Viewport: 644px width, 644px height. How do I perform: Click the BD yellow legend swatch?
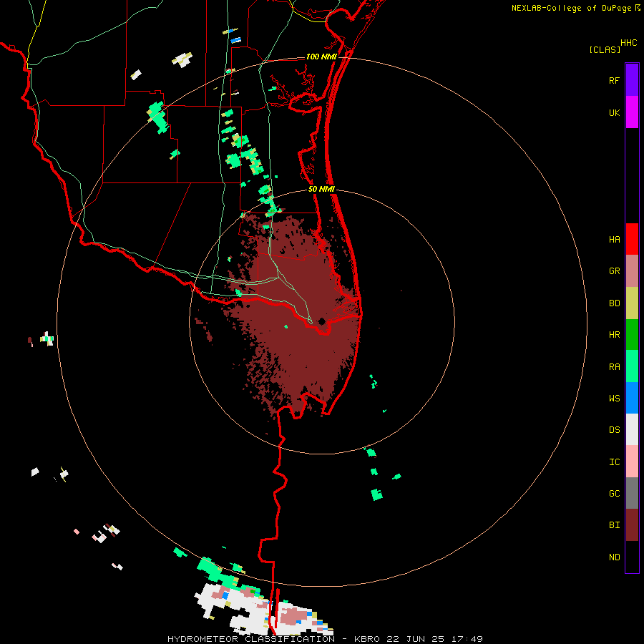[x=632, y=303]
